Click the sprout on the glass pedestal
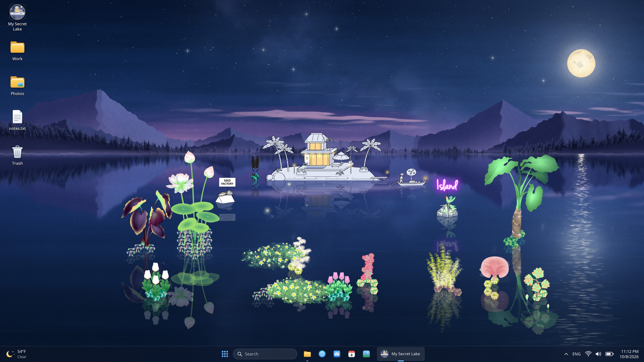Image resolution: width=644 pixels, height=362 pixels. tap(448, 206)
